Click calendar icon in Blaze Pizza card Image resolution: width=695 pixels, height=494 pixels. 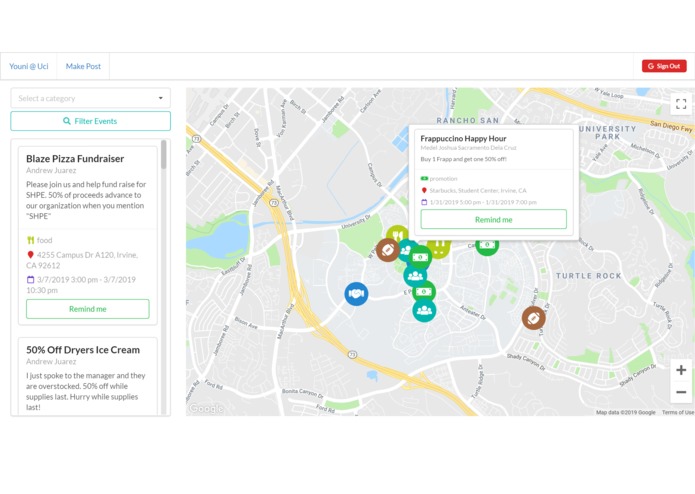tap(30, 280)
